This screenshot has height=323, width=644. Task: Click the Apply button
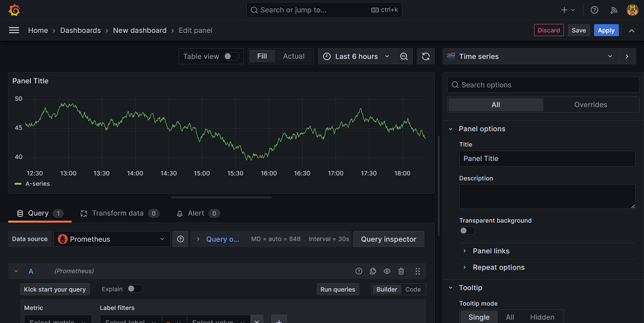tap(606, 30)
